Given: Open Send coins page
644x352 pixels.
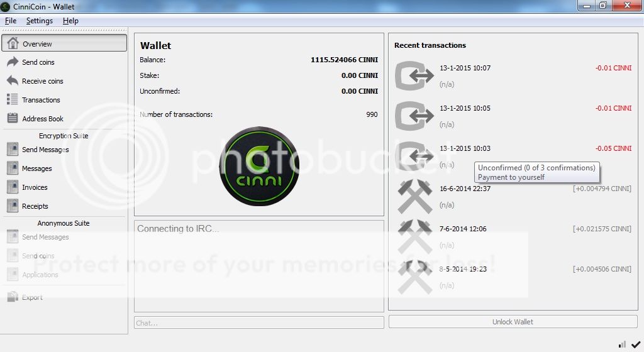Looking at the screenshot, I should tap(64, 62).
